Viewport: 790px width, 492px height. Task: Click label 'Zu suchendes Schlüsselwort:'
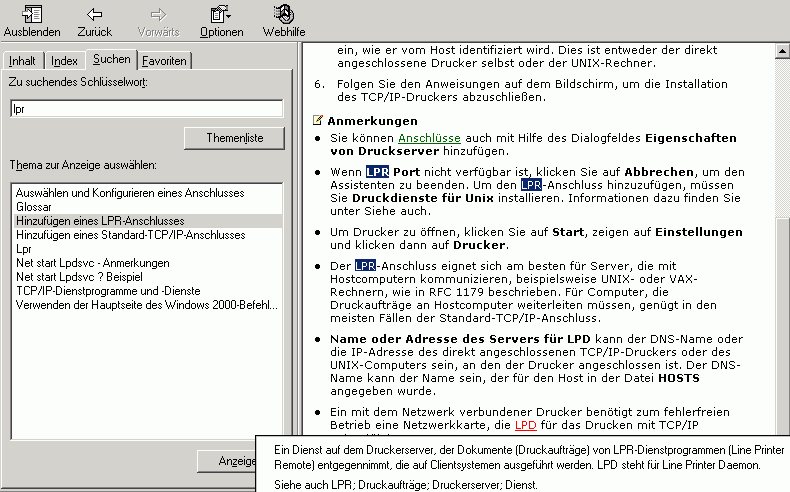78,82
